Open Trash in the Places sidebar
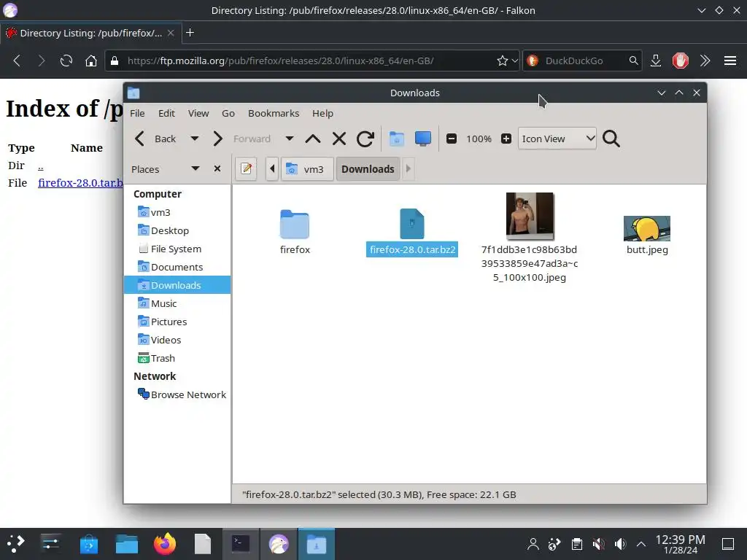This screenshot has height=560, width=747. pos(177,358)
